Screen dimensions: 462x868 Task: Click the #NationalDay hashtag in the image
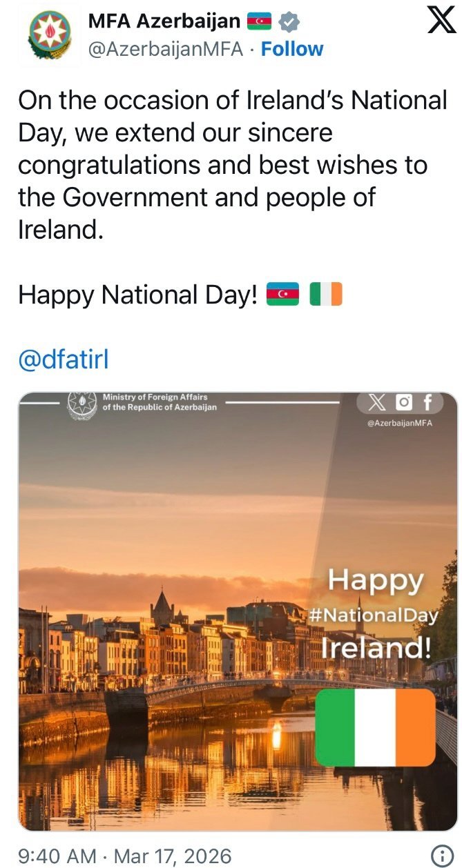point(373,614)
